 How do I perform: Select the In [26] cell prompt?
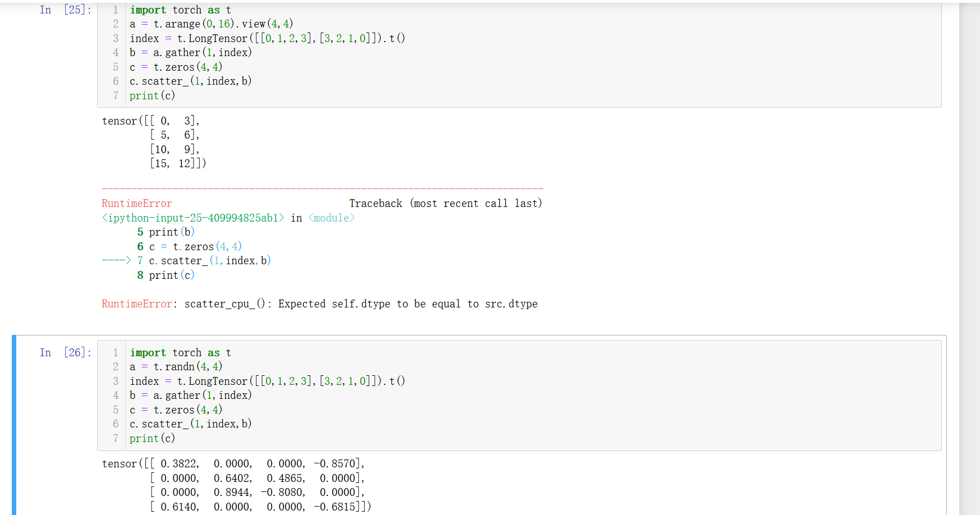pos(65,352)
